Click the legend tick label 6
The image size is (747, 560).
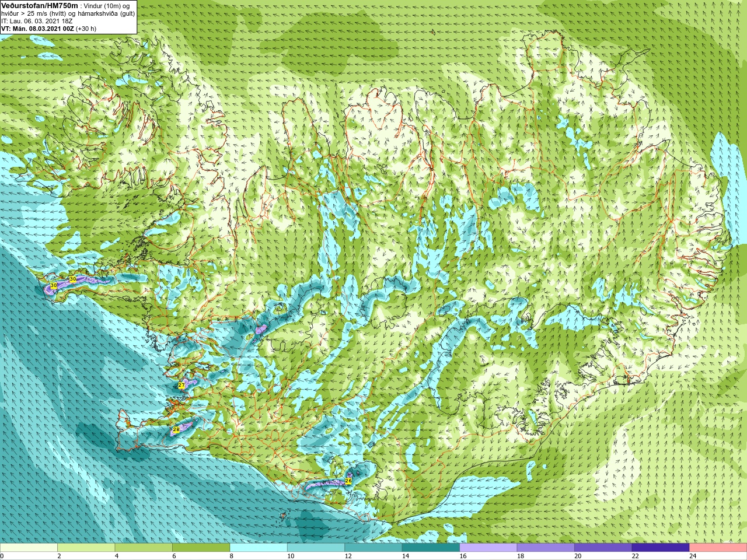[174, 556]
